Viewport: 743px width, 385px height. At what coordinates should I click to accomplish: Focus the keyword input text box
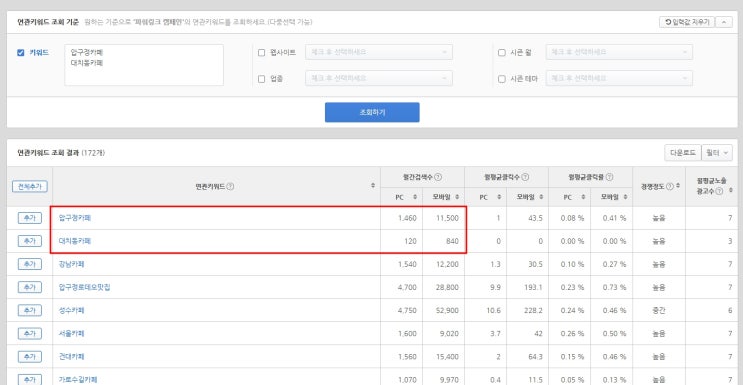tap(144, 65)
